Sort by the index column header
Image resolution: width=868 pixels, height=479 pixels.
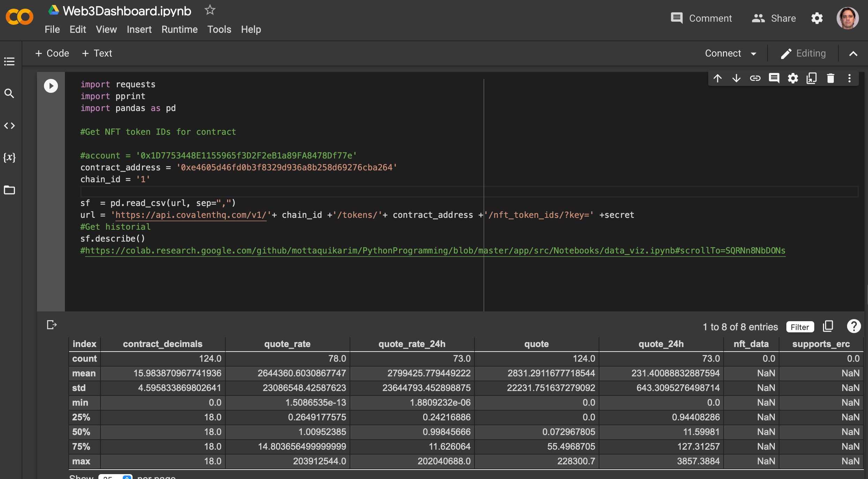(x=84, y=344)
